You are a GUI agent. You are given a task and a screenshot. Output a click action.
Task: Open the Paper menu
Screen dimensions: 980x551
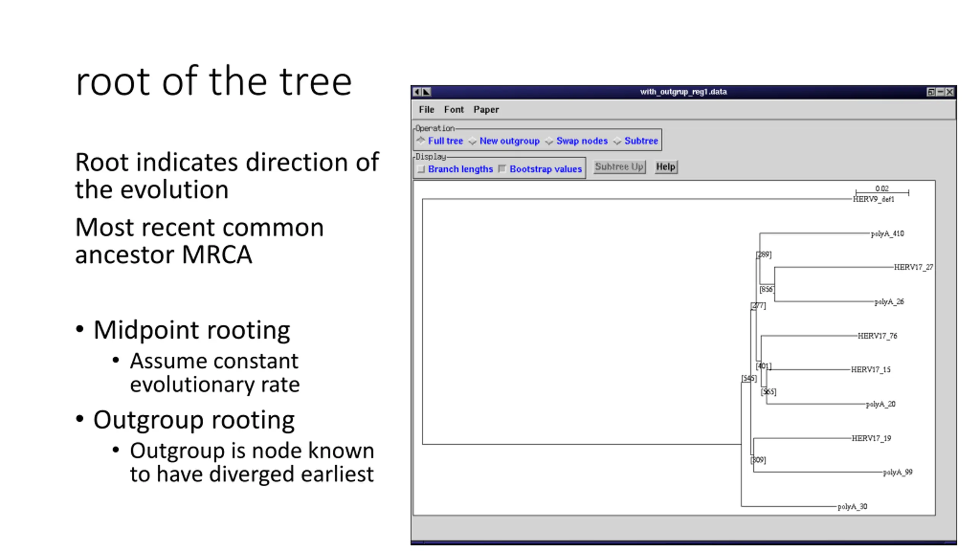point(486,109)
